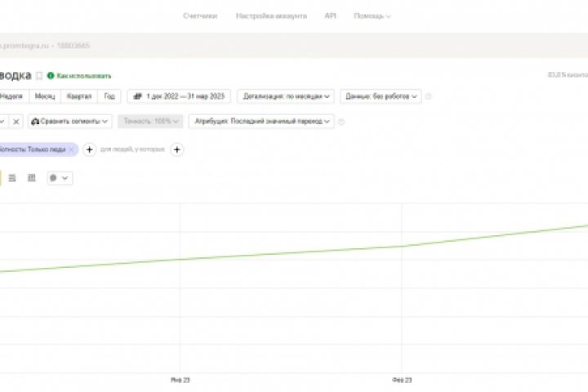
Task: Click the Фев 23 axis label
Action: coord(402,380)
